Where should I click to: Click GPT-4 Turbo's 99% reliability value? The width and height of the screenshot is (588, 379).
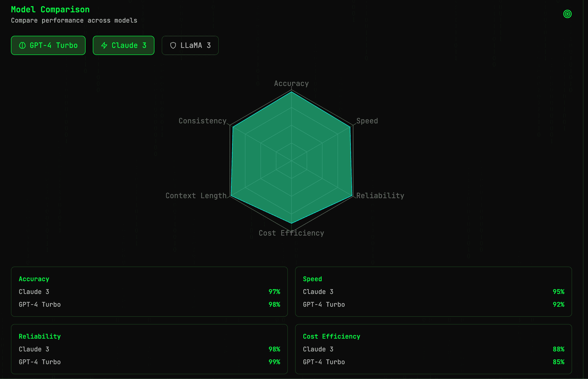[274, 362]
